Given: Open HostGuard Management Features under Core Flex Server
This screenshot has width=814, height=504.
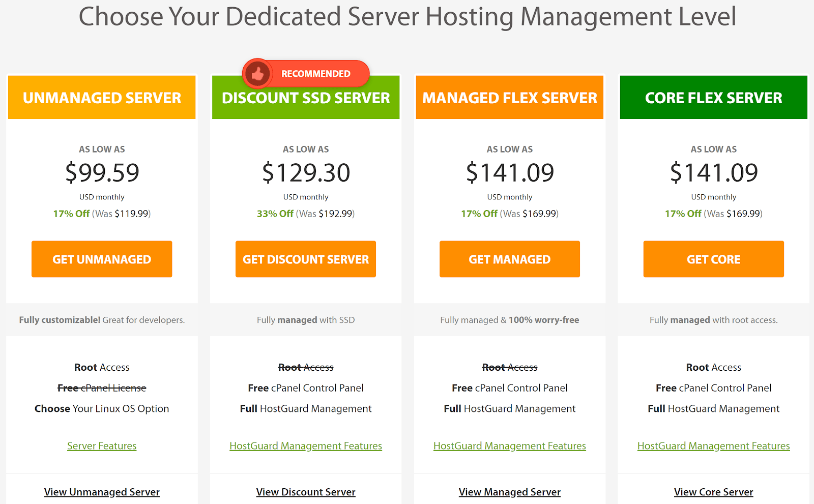Looking at the screenshot, I should tap(713, 446).
